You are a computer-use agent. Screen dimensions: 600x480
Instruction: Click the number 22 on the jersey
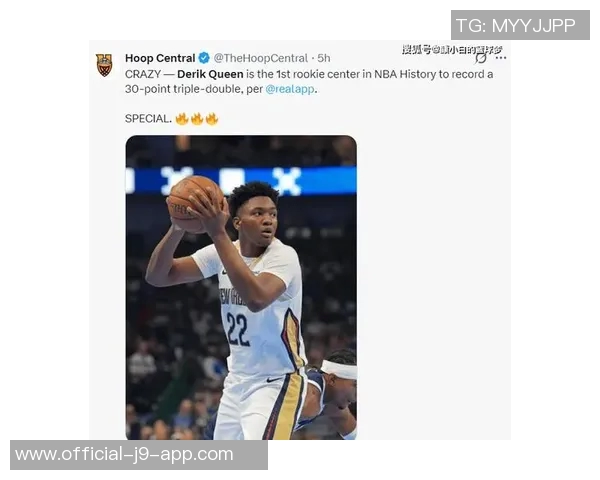(238, 330)
